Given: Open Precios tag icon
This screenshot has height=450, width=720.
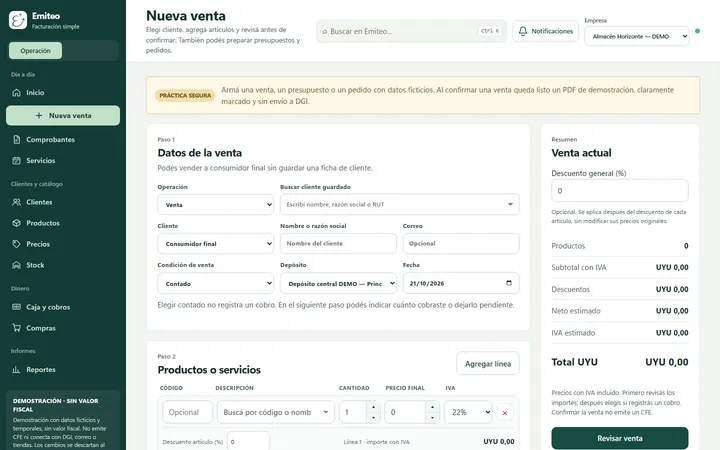Looking at the screenshot, I should click(x=17, y=244).
